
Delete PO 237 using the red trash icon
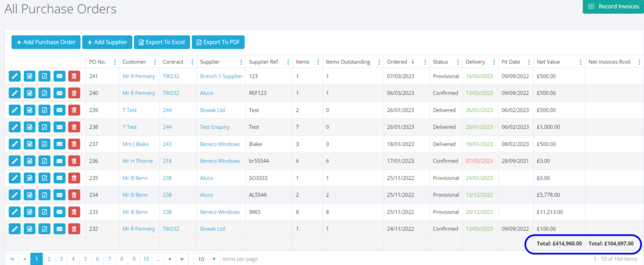[74, 144]
